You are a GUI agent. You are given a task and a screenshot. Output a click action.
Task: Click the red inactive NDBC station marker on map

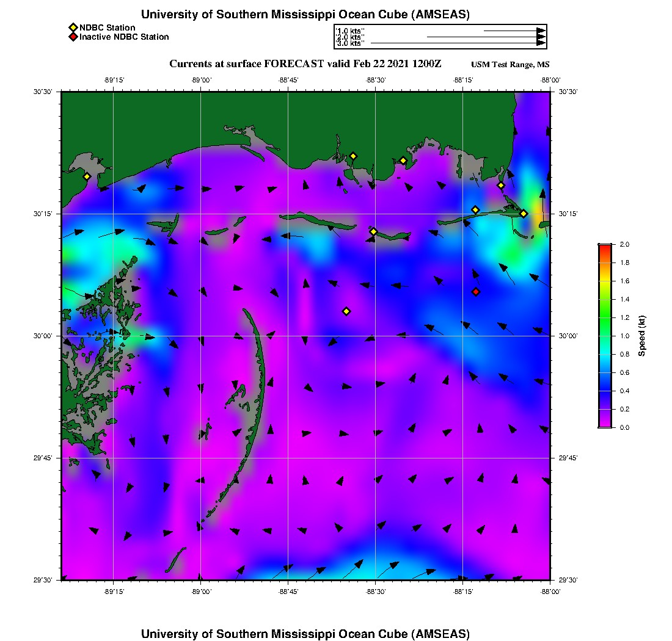coord(476,292)
